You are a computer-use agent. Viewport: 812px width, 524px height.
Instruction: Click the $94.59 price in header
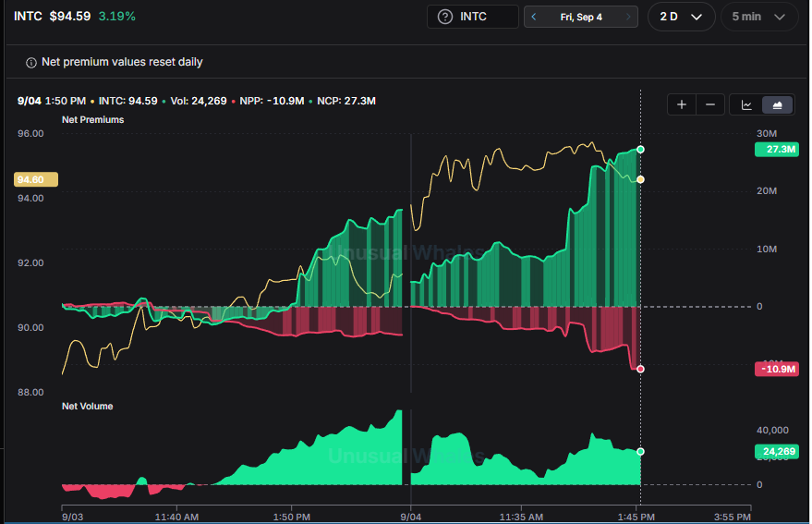point(70,16)
